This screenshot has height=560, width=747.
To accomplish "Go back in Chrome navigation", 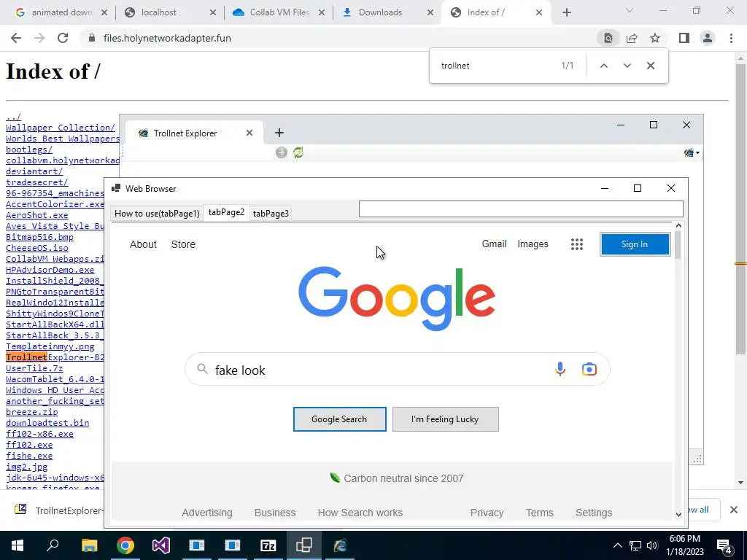I will click(16, 38).
